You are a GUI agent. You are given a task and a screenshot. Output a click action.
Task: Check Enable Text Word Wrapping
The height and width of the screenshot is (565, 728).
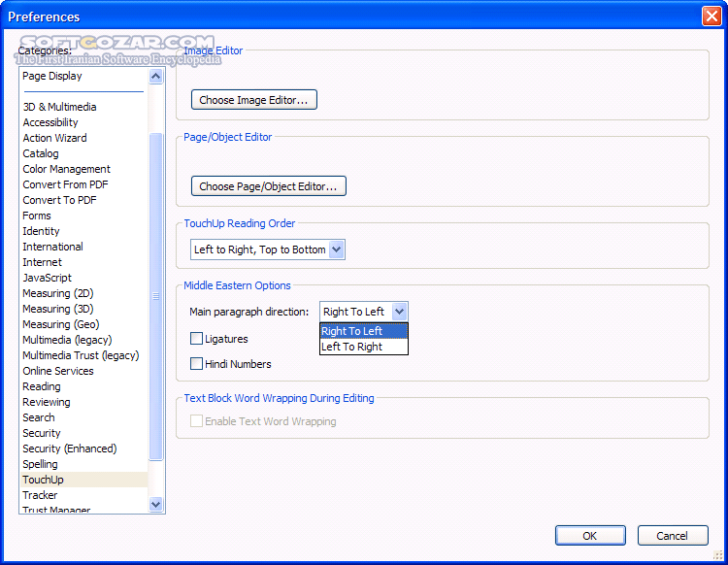pos(197,421)
